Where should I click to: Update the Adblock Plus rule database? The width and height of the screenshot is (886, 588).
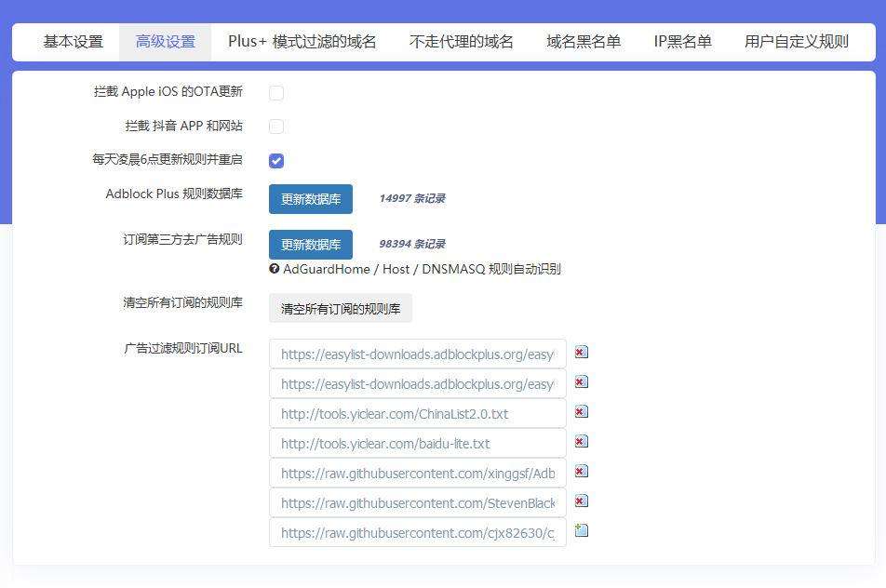pos(311,198)
